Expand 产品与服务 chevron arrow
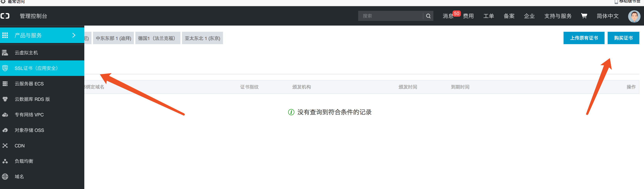This screenshot has width=644, height=189. 74,35
